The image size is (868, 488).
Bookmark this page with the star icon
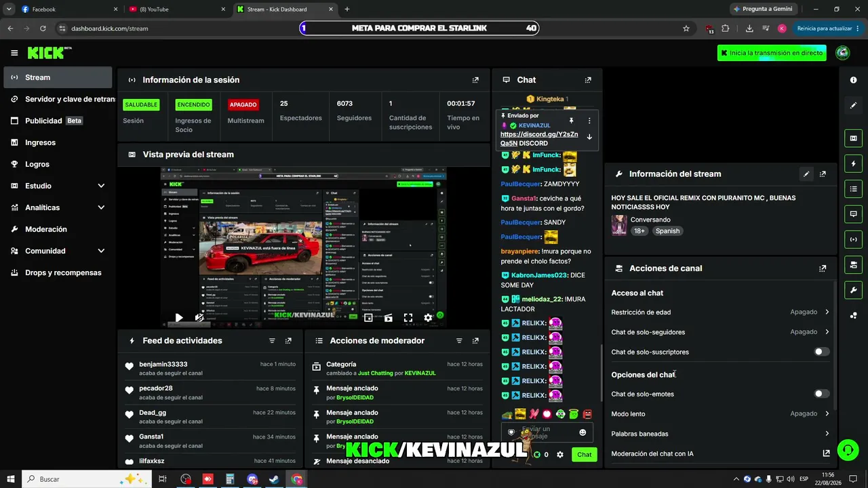click(686, 28)
